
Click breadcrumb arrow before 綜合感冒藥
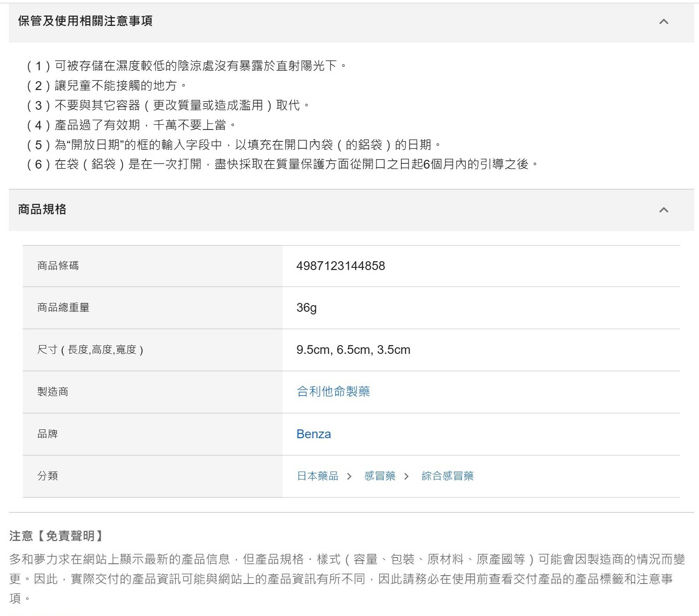[406, 476]
